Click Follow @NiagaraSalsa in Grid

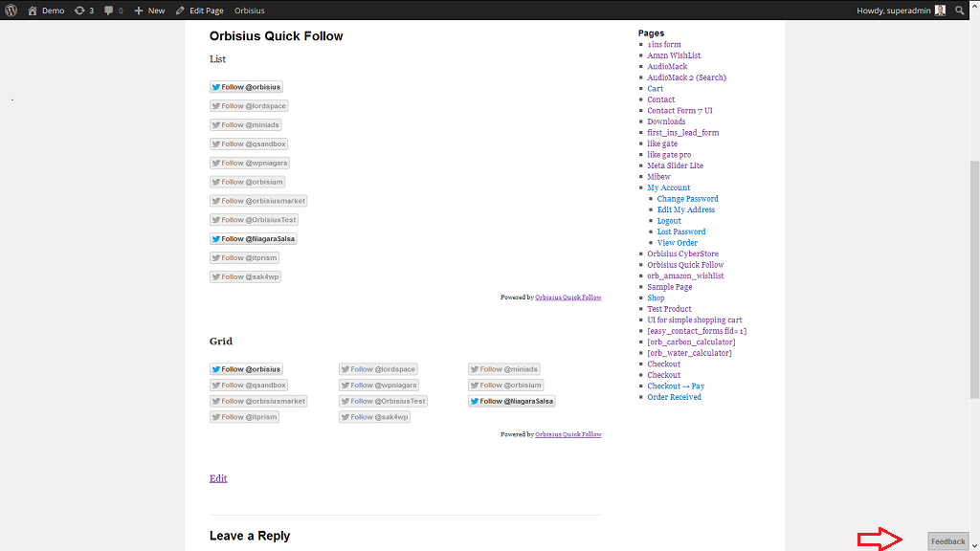tap(512, 401)
